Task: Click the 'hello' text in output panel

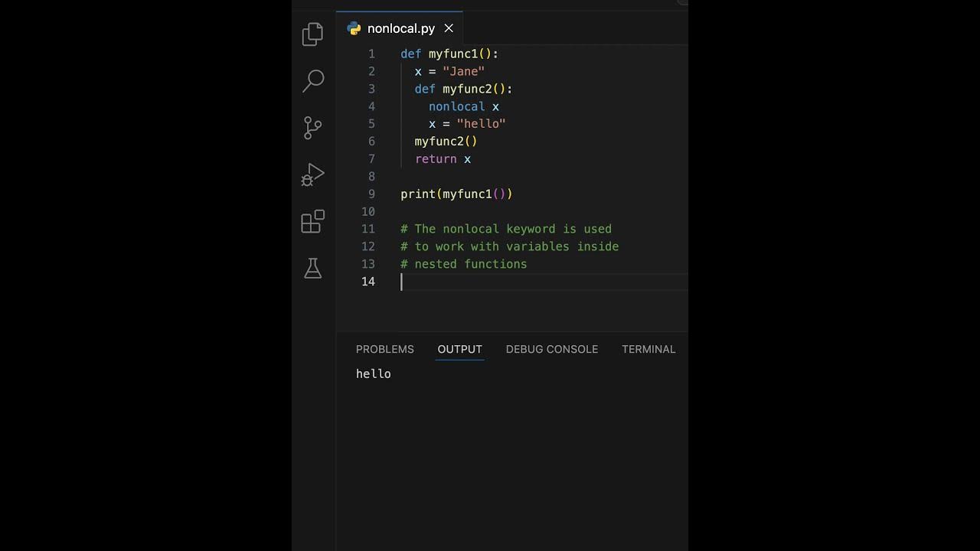Action: [x=374, y=373]
